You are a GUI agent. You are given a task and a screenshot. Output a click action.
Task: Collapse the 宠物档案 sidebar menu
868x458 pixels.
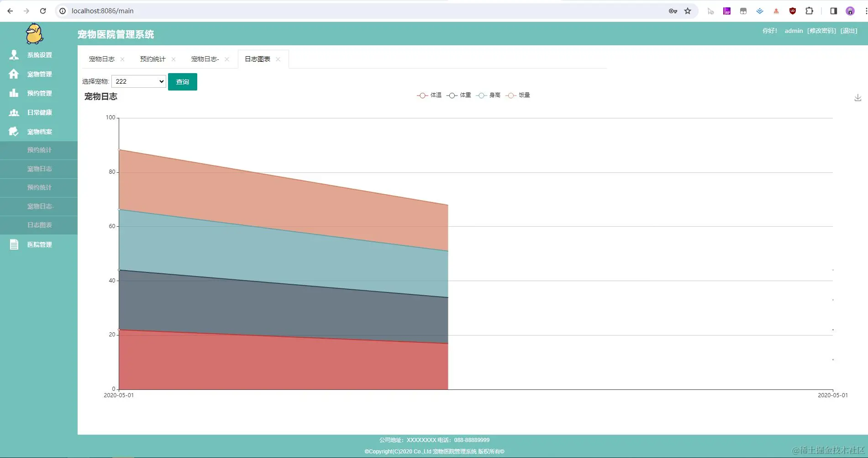[x=39, y=132]
